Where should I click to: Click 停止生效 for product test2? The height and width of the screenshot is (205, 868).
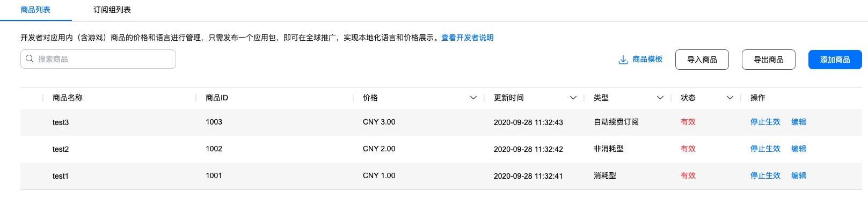pos(765,149)
